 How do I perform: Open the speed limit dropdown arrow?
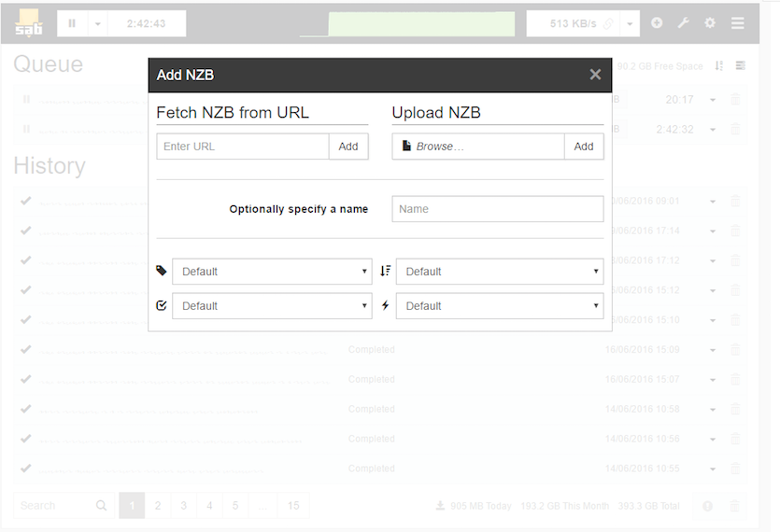tap(630, 23)
